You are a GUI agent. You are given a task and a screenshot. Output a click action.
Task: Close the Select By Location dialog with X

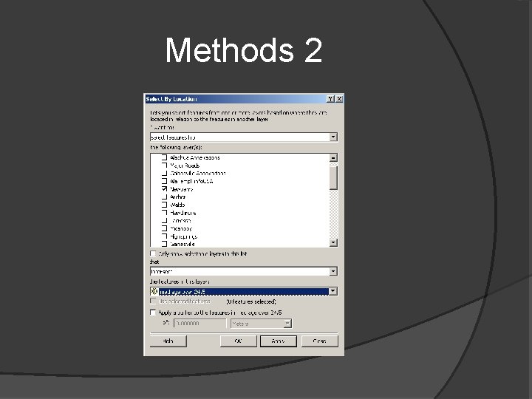pyautogui.click(x=339, y=99)
